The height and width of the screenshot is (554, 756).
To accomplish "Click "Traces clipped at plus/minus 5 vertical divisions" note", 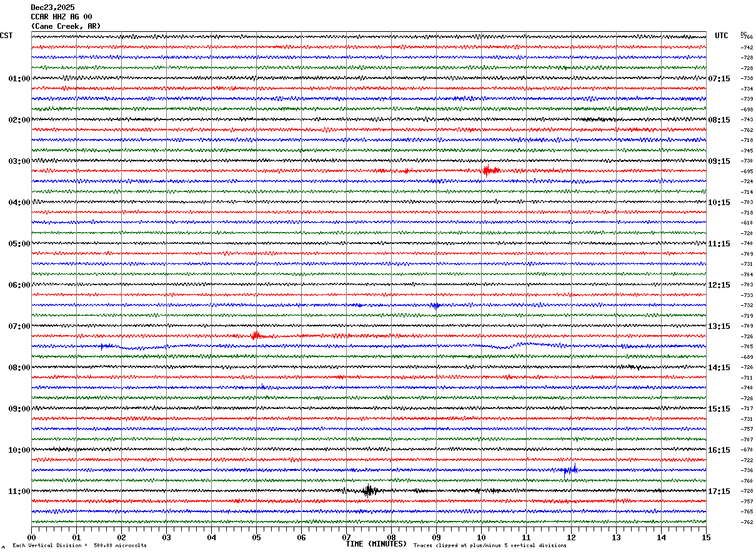I will (490, 546).
